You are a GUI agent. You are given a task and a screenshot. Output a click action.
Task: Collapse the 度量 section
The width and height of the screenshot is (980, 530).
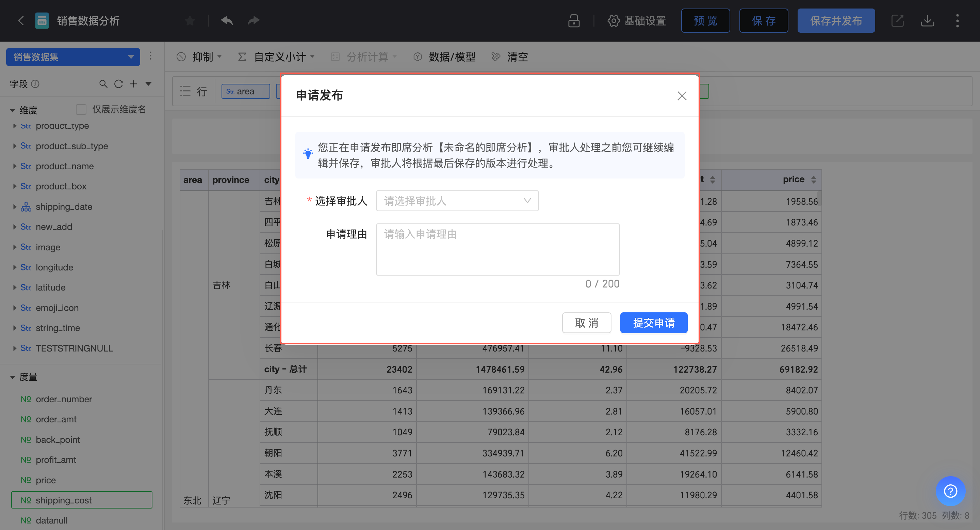coord(13,377)
